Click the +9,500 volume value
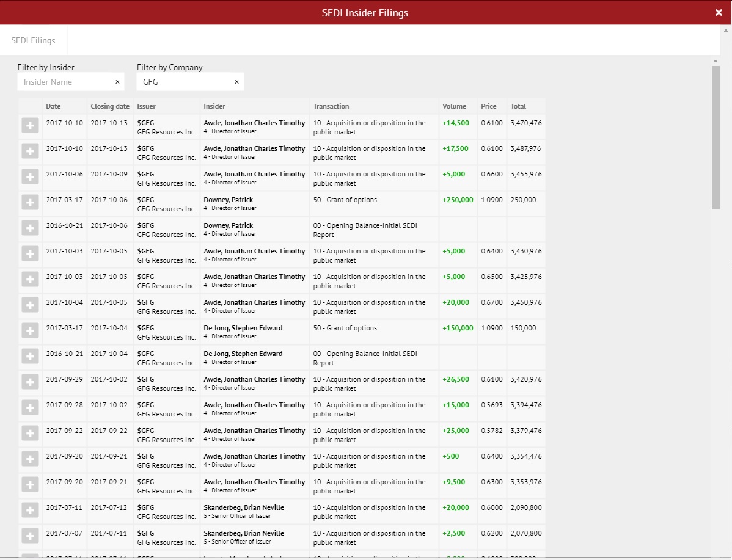The image size is (732, 560). point(454,482)
